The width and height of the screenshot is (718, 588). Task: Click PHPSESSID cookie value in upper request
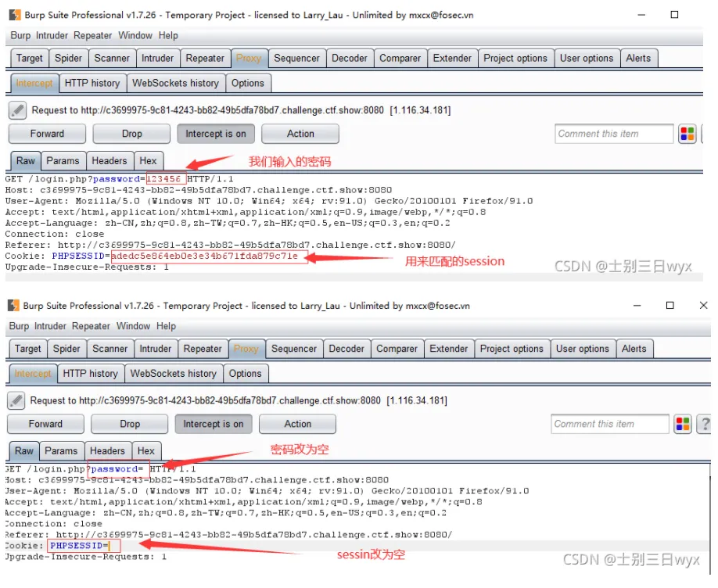(204, 256)
